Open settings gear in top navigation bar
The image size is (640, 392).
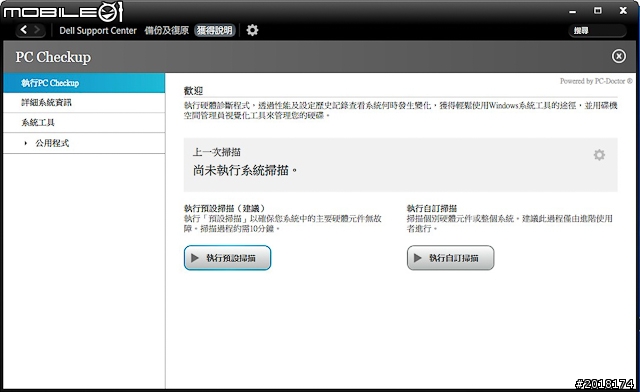click(x=252, y=30)
